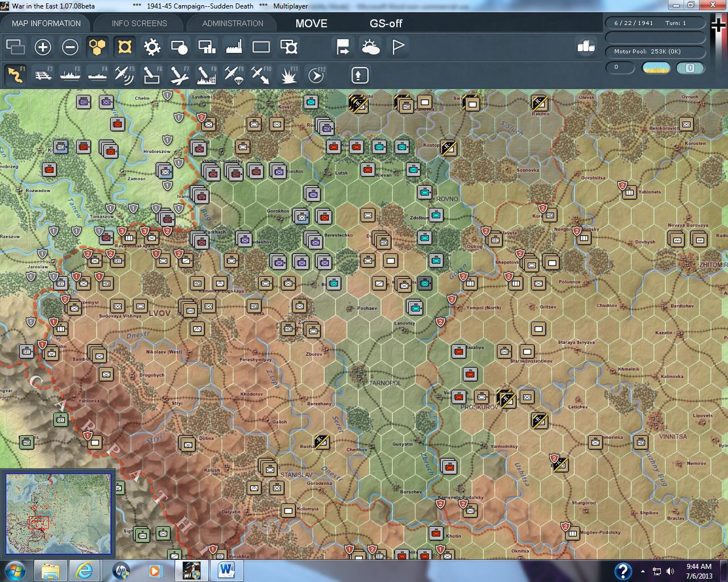
Task: Select air transport paradrop mode F9
Action: click(234, 75)
